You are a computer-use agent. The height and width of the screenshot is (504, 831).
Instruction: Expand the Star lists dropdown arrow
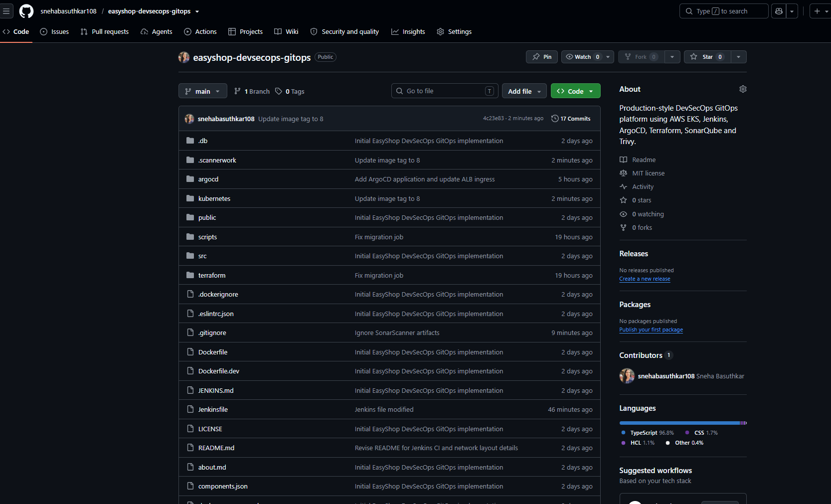click(739, 57)
